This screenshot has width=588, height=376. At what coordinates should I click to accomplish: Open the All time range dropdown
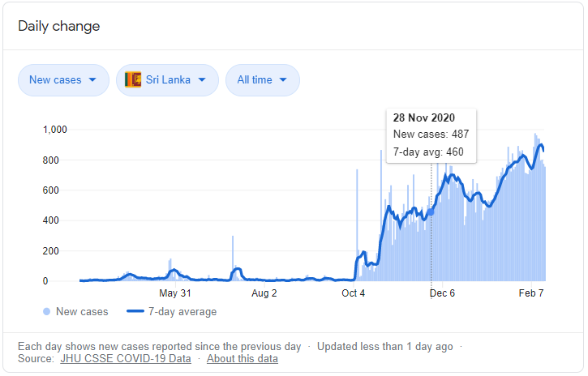pos(263,80)
